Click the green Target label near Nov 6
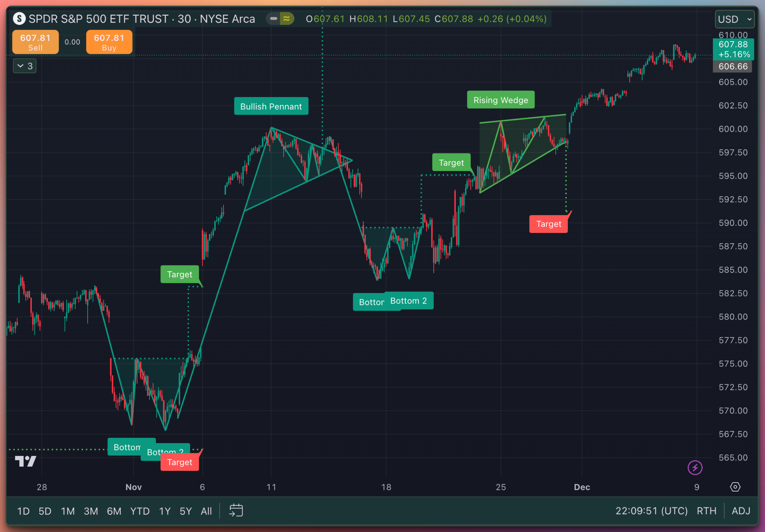The image size is (765, 532). (x=180, y=274)
